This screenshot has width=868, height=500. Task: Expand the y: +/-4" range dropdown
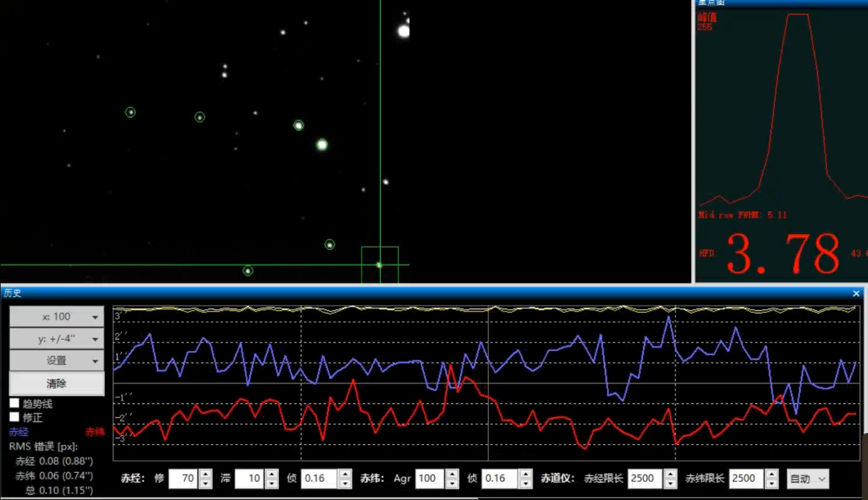[x=57, y=339]
